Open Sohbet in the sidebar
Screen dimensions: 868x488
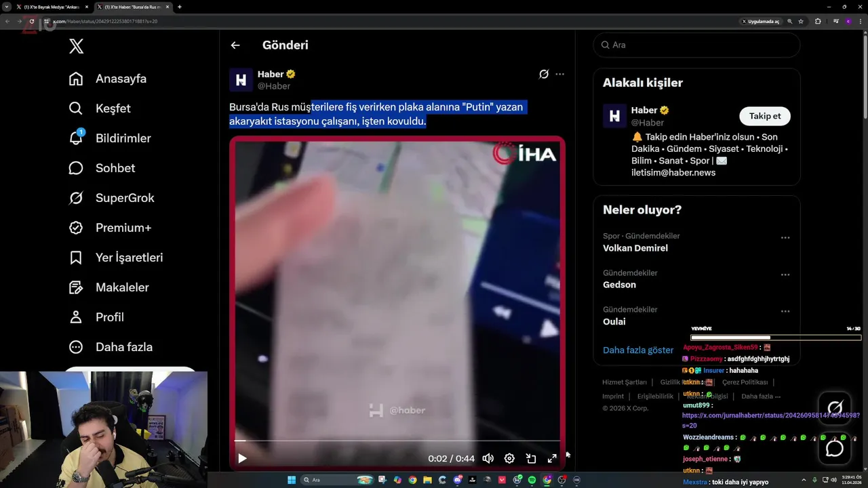click(x=102, y=168)
